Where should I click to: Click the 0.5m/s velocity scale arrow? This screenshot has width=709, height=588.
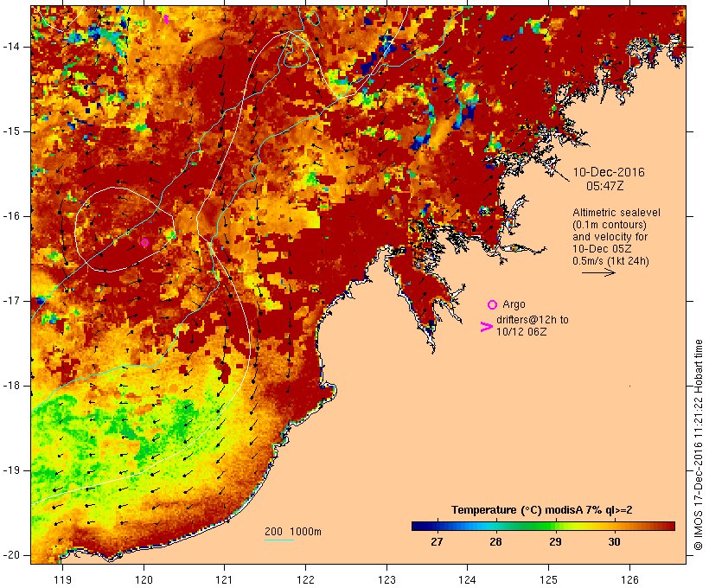point(598,272)
